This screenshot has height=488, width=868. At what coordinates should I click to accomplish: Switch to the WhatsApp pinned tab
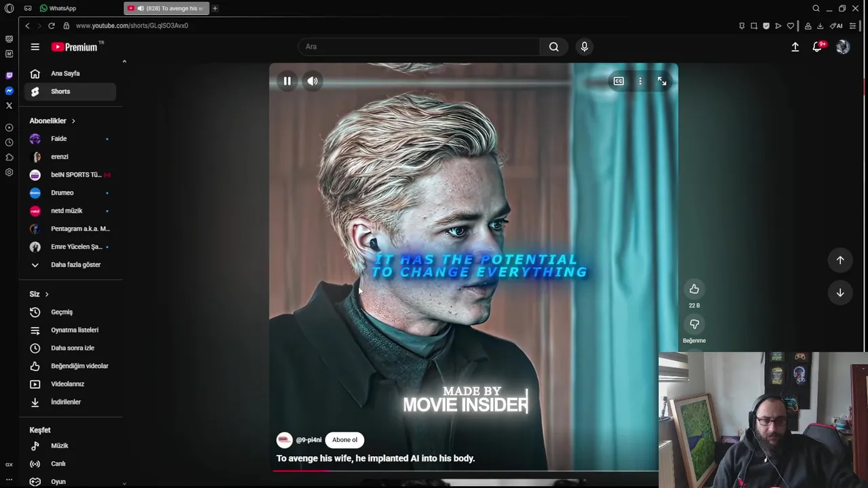(58, 8)
